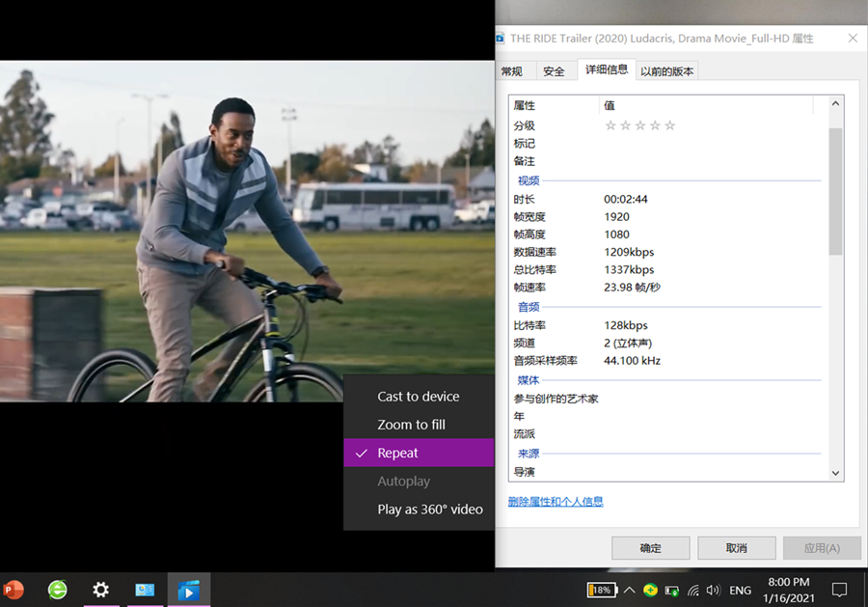This screenshot has height=607, width=868.
Task: Enable Play as 360° video
Action: [x=429, y=510]
